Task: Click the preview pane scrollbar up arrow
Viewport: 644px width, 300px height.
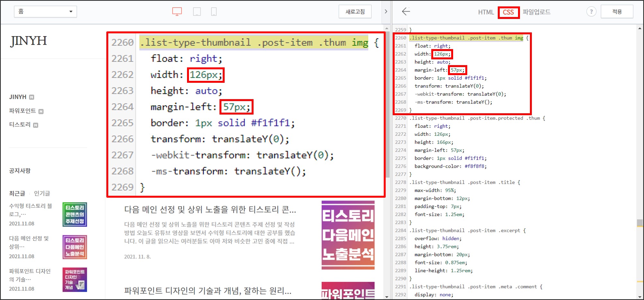Action: point(387,29)
